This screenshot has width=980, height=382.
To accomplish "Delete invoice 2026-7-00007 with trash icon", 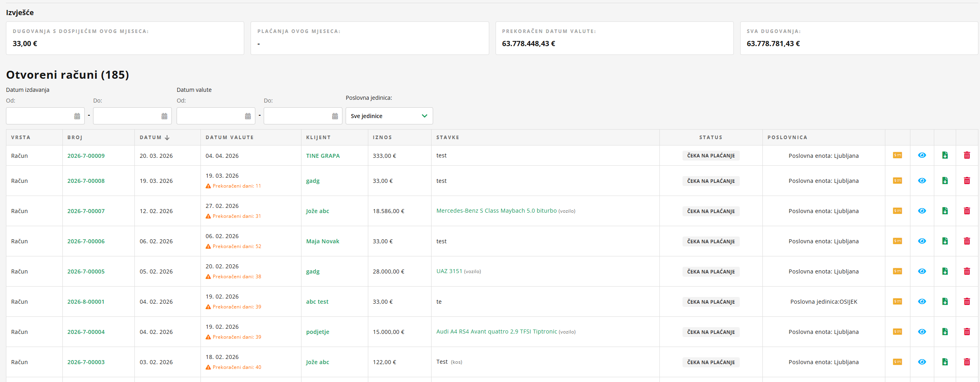I will tap(967, 211).
